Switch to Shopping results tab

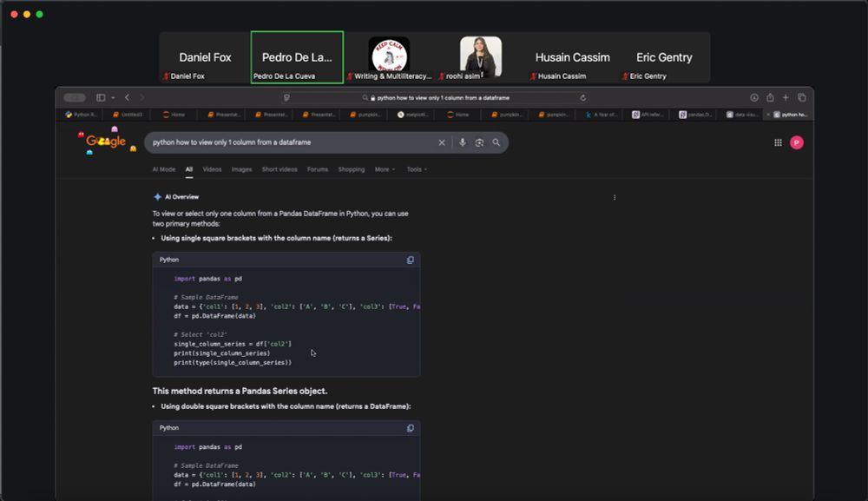(352, 169)
